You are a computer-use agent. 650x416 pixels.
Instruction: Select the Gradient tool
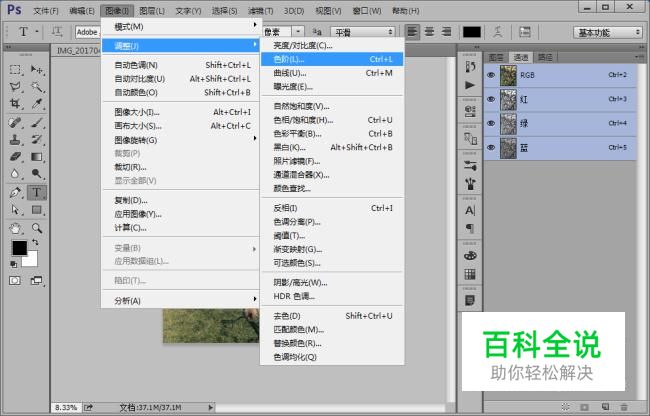tap(37, 157)
